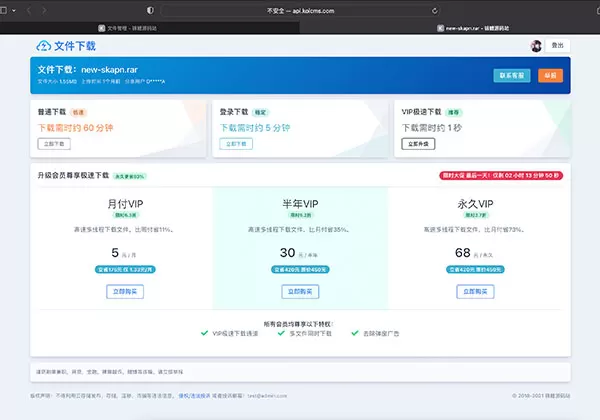Click the 登出 logout button
The height and width of the screenshot is (420, 600).
(x=558, y=46)
